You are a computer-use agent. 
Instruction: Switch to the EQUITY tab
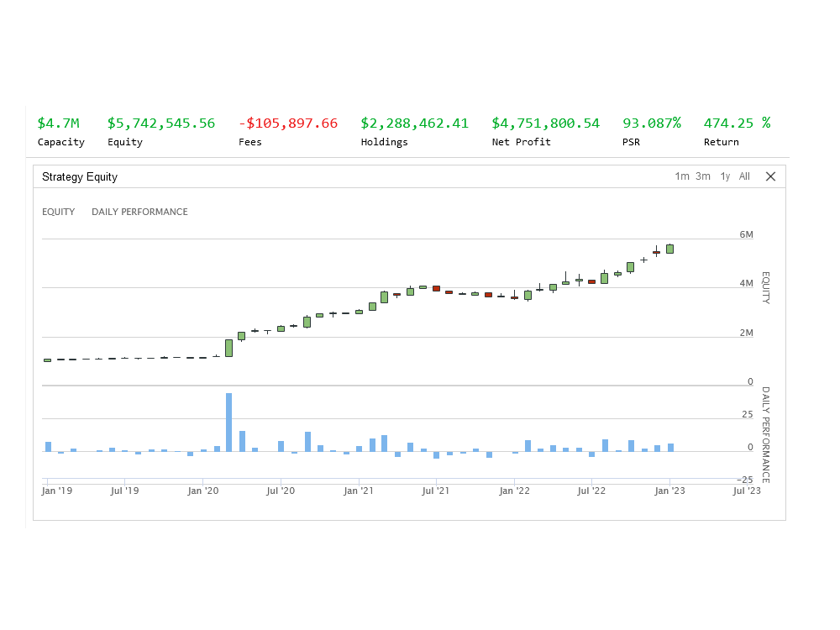58,212
